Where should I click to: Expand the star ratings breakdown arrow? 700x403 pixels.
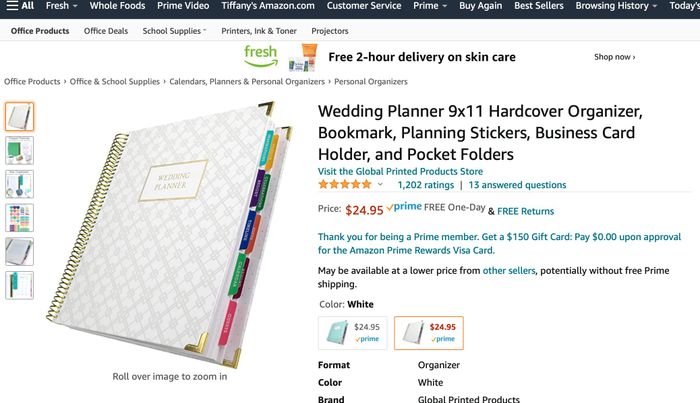click(x=380, y=185)
